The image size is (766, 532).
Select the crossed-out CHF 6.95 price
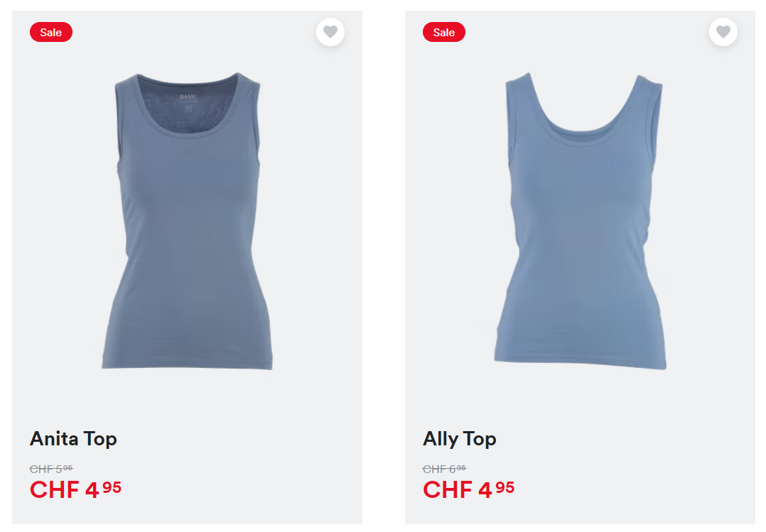(444, 469)
